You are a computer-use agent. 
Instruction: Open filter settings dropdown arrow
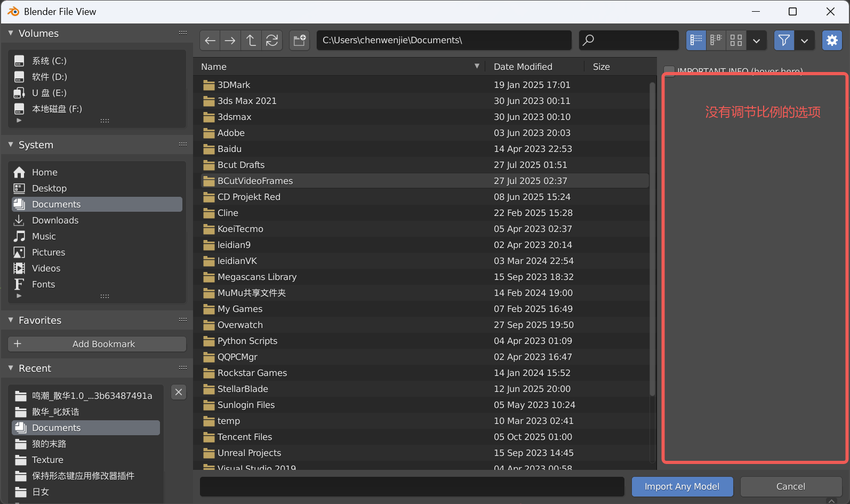[x=805, y=41]
